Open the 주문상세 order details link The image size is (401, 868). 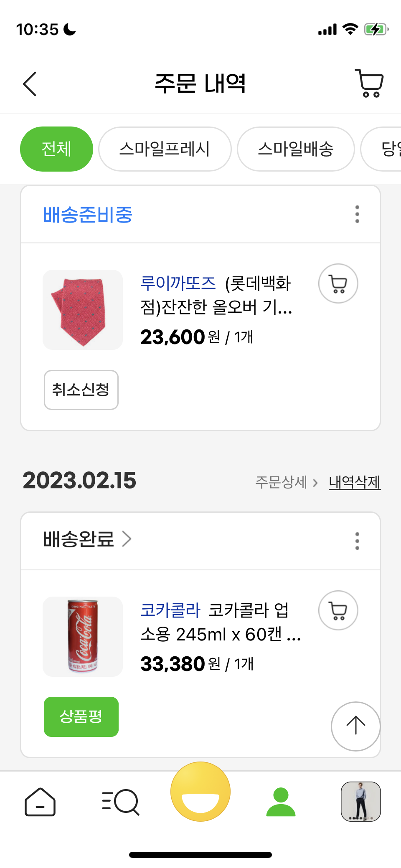pos(287,482)
